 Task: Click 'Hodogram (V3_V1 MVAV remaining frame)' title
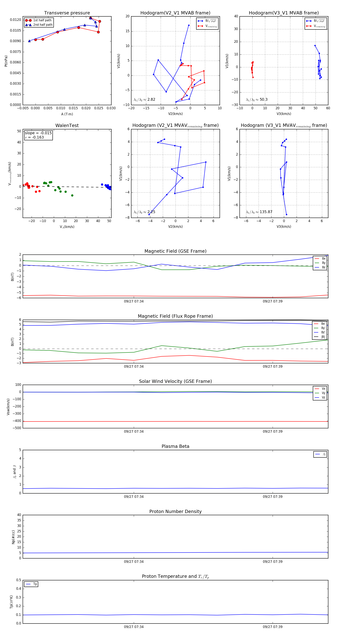point(284,125)
